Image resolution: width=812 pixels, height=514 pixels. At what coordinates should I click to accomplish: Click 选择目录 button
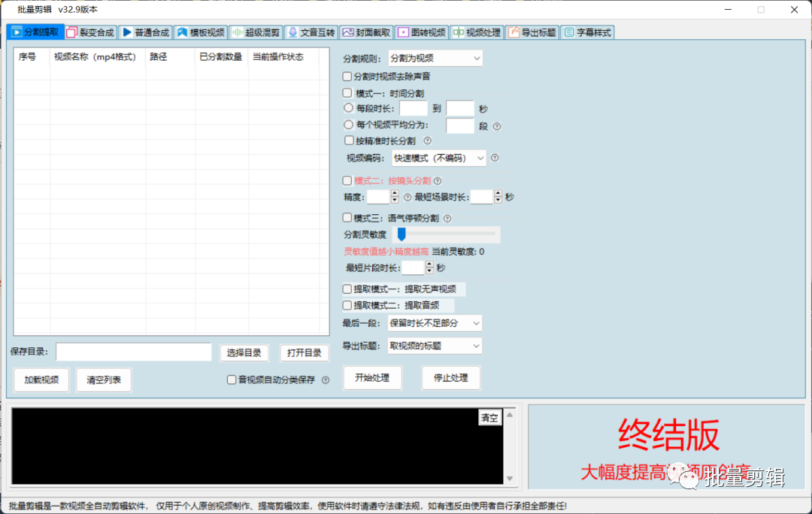(244, 353)
